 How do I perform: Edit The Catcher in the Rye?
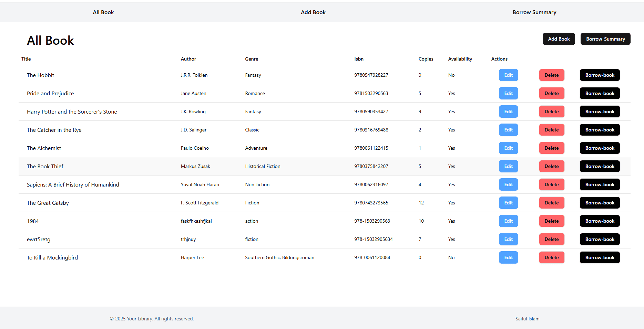tap(508, 130)
